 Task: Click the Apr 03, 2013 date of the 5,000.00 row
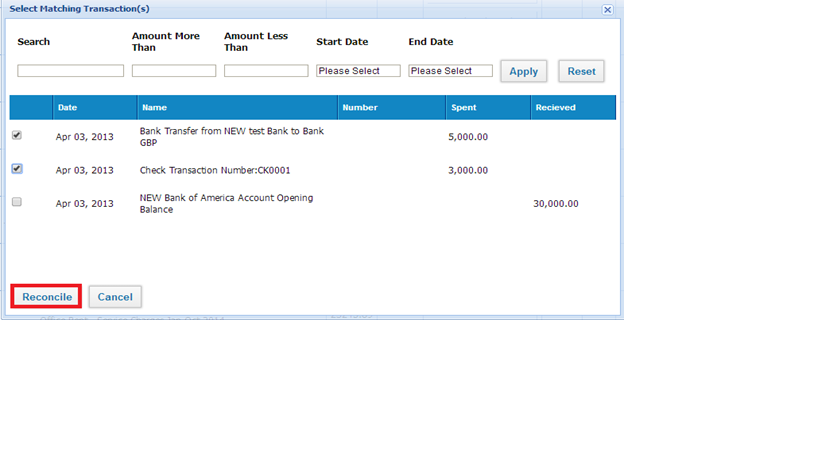point(85,137)
